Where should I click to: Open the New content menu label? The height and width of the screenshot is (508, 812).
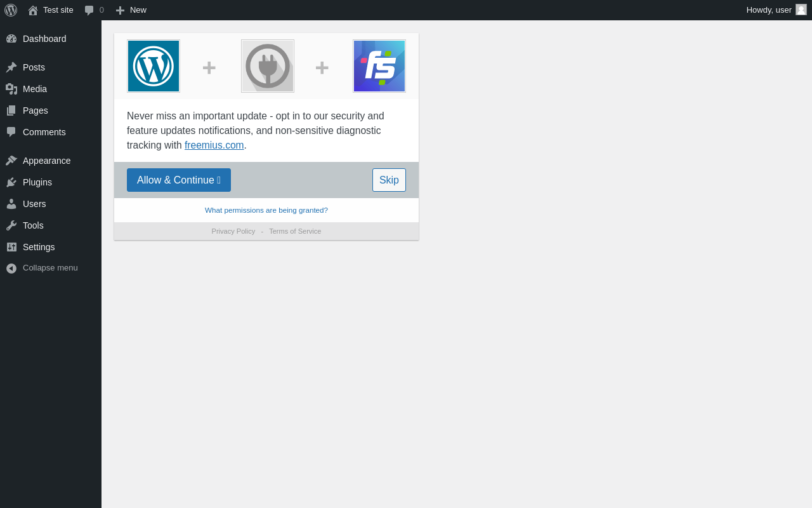[138, 10]
